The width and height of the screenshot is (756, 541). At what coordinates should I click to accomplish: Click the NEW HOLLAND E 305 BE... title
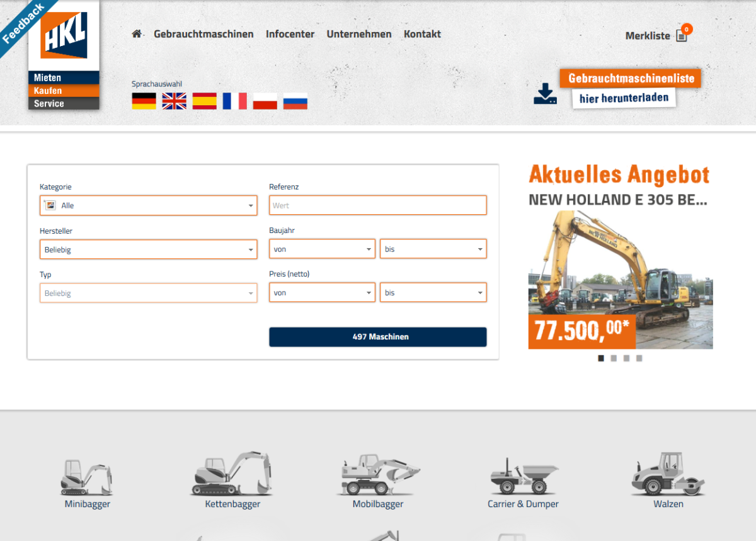click(617, 200)
